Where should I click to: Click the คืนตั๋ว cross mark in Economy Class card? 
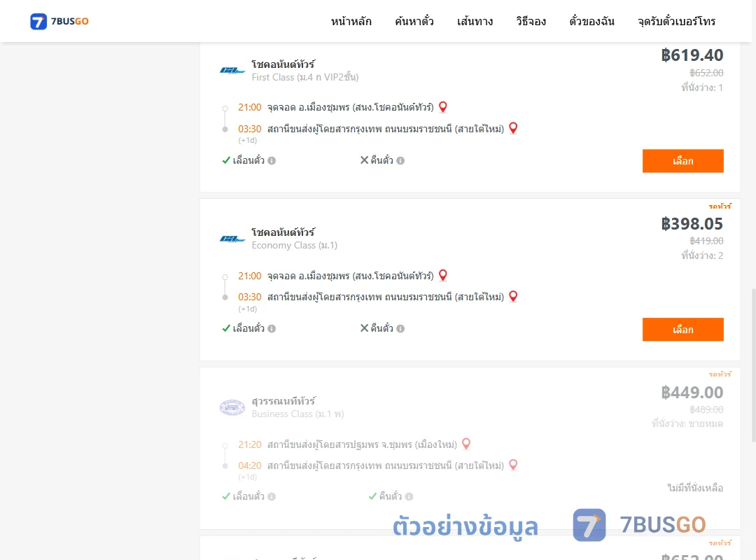[x=364, y=328]
